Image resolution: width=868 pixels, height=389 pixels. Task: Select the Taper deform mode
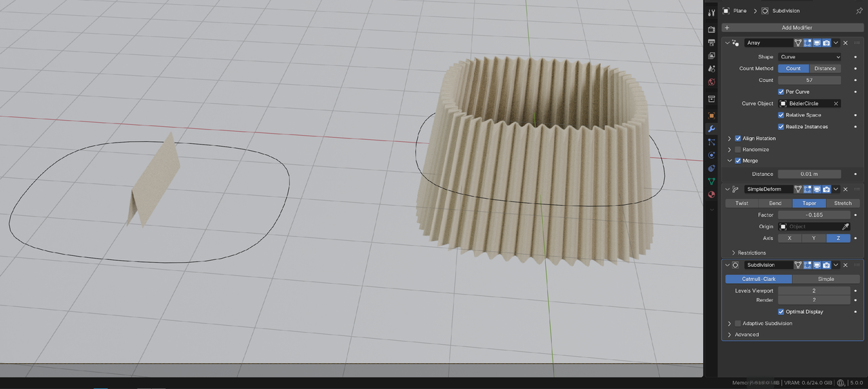(x=809, y=203)
